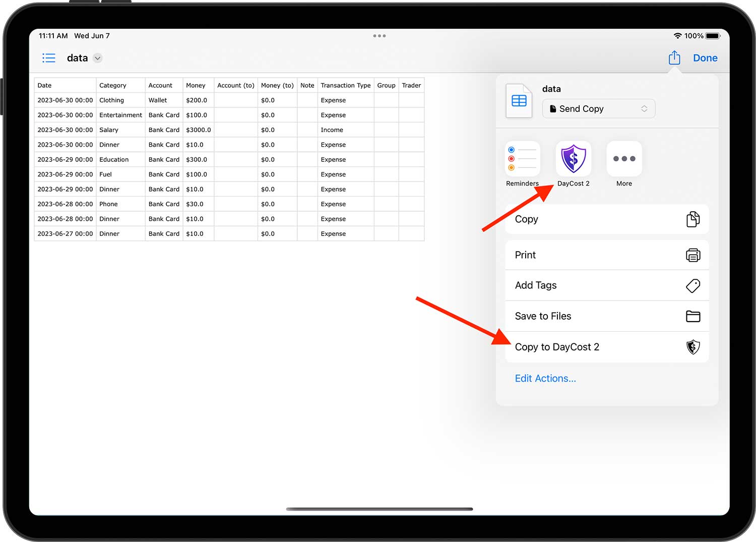Image resolution: width=756 pixels, height=542 pixels.
Task: Open Edit Actions settings
Action: click(545, 378)
